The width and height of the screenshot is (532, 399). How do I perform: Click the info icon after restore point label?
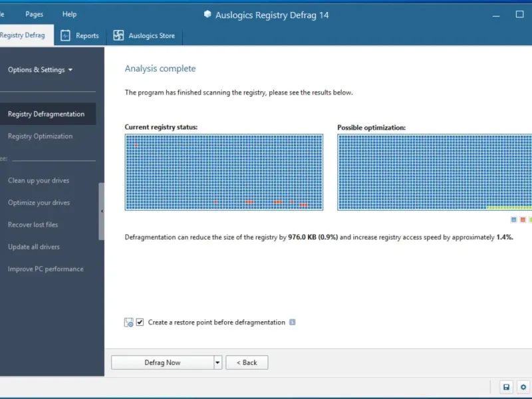(293, 323)
